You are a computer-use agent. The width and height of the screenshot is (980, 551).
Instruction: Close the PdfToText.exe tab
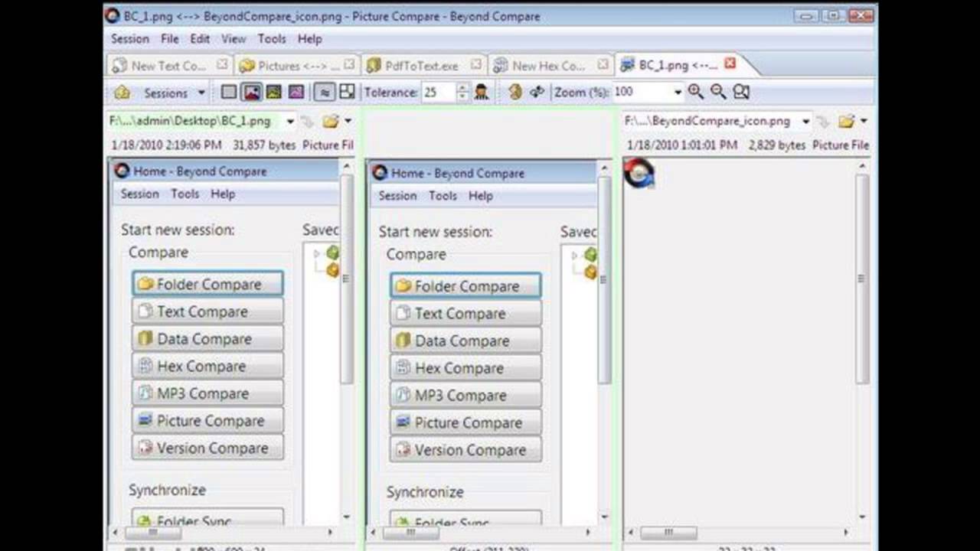point(476,64)
